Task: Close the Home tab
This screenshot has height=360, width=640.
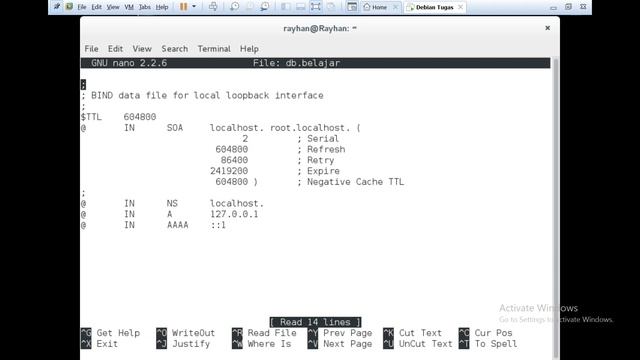Action: pyautogui.click(x=395, y=7)
